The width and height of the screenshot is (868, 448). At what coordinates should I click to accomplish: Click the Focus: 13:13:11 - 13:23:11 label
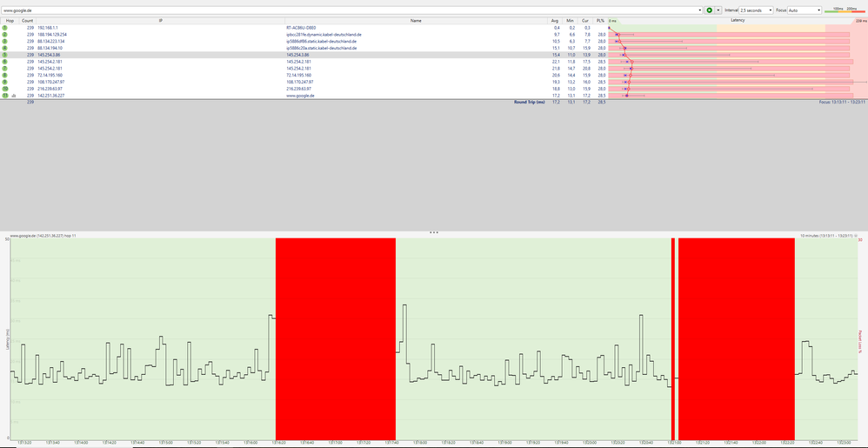pyautogui.click(x=841, y=103)
